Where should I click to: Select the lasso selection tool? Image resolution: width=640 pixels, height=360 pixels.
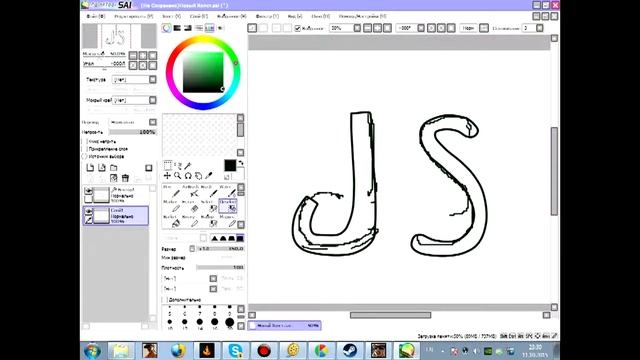(178, 165)
